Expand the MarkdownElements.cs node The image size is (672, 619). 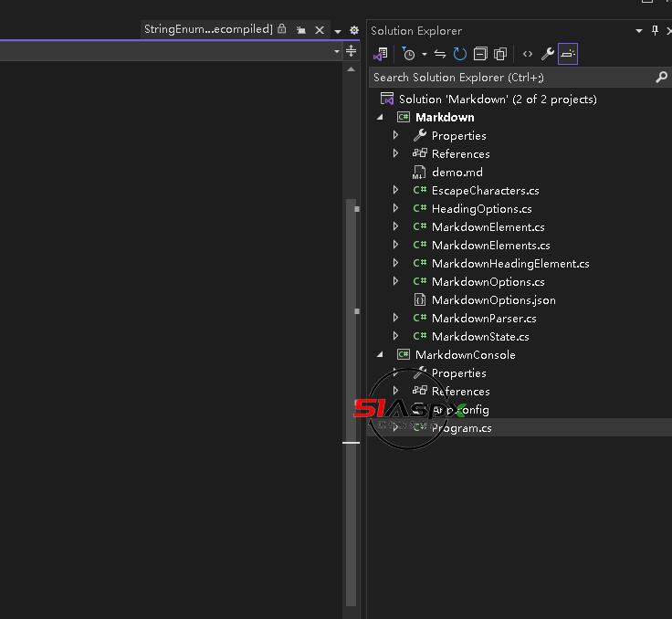click(x=395, y=245)
